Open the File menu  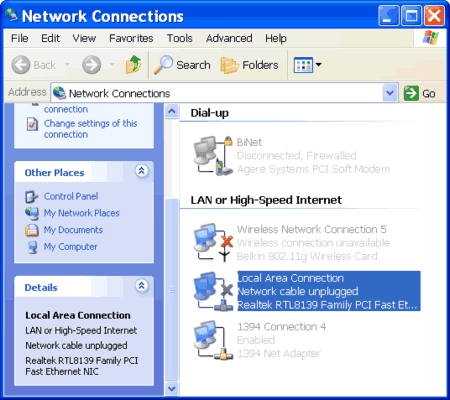pyautogui.click(x=20, y=38)
